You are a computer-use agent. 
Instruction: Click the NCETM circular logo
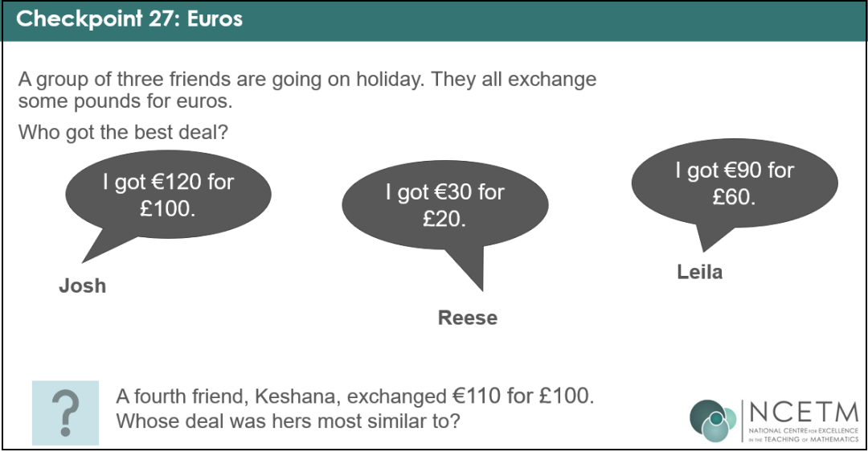[x=713, y=421]
